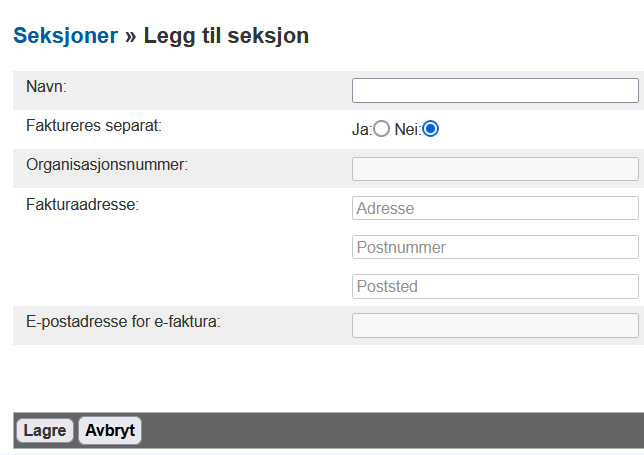Click the e-faktura e-postadresse field
Screen dimensions: 644x455
[495, 325]
